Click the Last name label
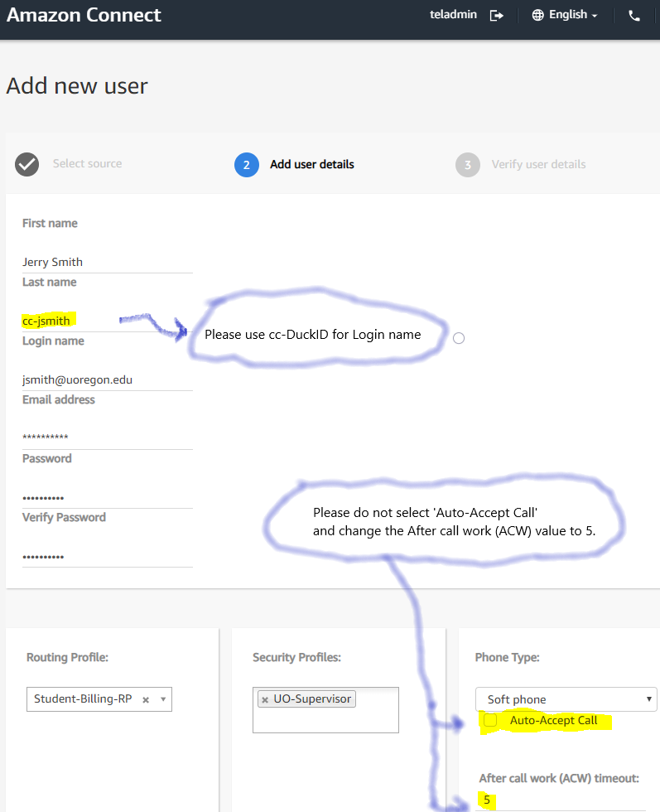This screenshot has width=660, height=812. [x=49, y=283]
